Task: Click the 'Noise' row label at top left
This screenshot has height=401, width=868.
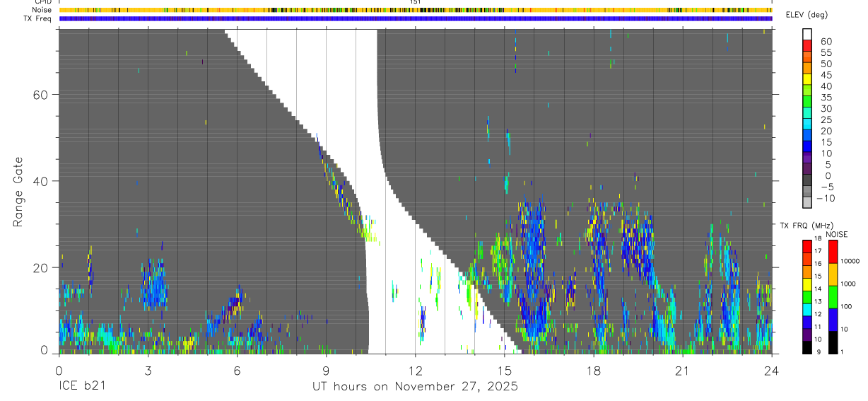Action: pos(42,10)
